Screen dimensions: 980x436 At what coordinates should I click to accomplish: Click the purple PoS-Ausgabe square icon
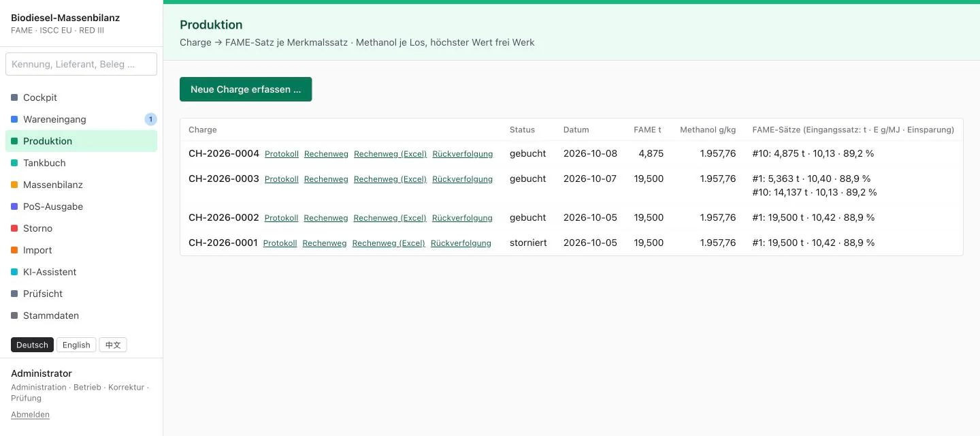pos(14,206)
